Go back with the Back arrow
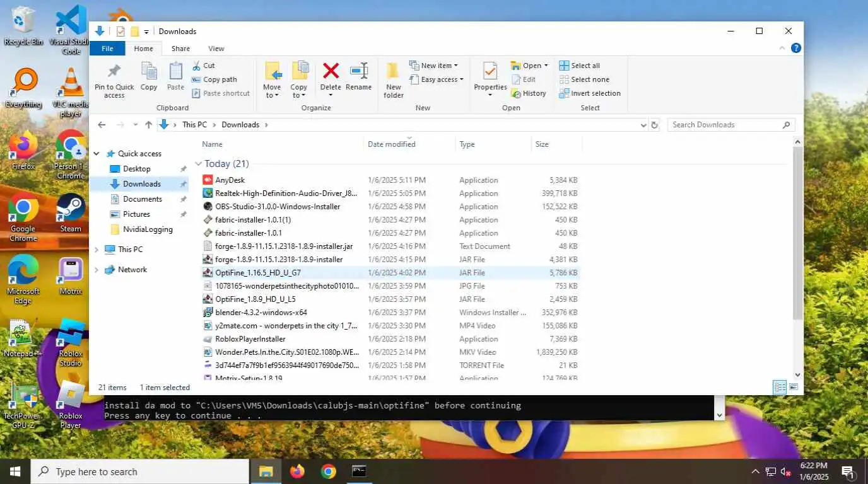 click(102, 125)
